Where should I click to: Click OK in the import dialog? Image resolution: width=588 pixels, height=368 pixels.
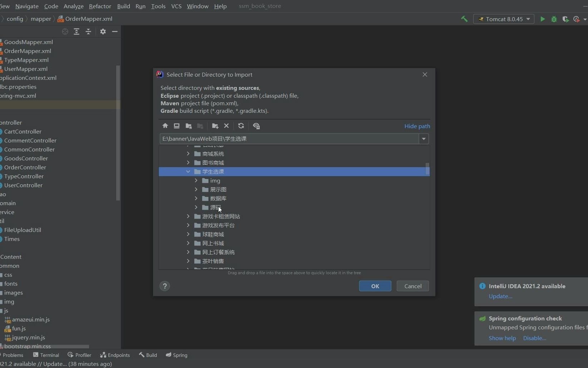pos(375,286)
